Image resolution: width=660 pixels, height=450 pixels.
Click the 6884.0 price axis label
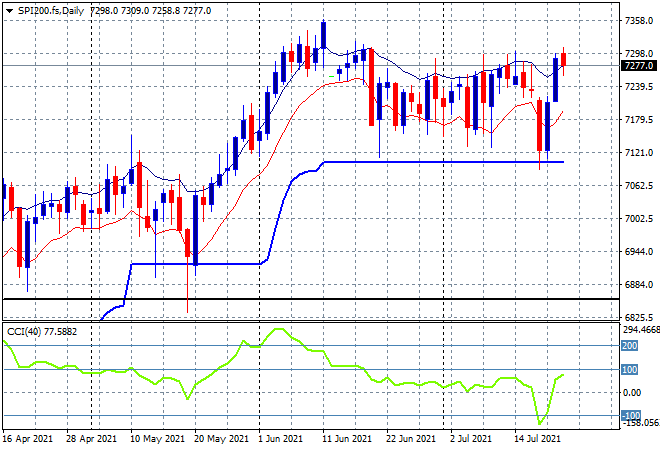tap(639, 285)
